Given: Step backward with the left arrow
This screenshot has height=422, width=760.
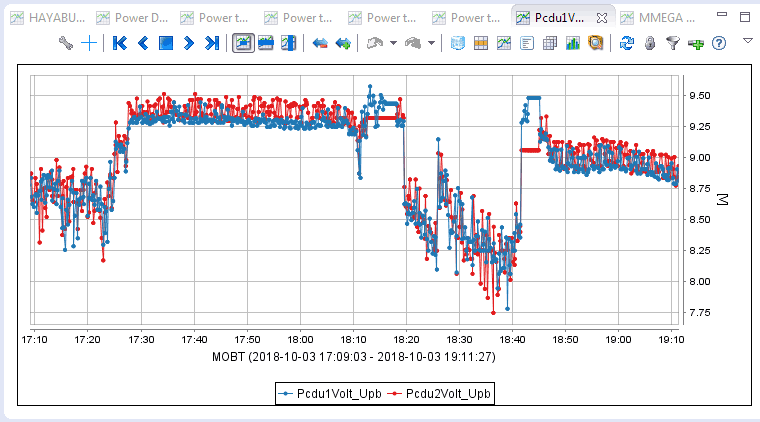Looking at the screenshot, I should pyautogui.click(x=143, y=43).
